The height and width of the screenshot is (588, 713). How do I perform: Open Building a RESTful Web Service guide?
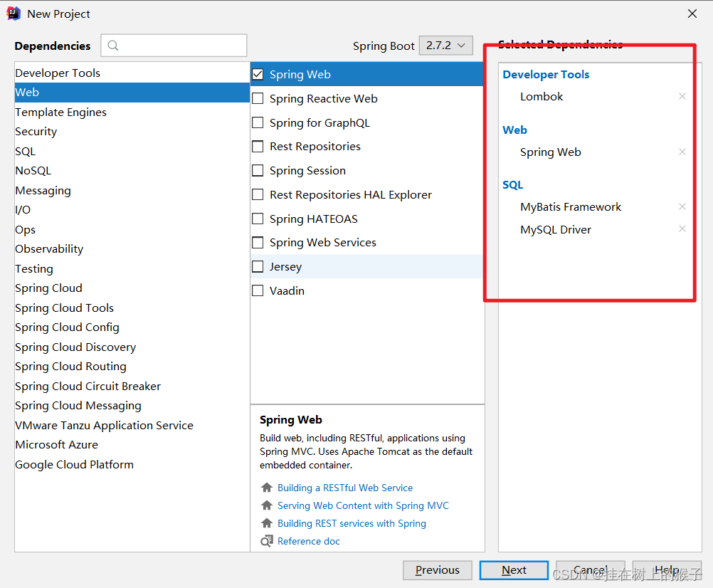(x=345, y=488)
